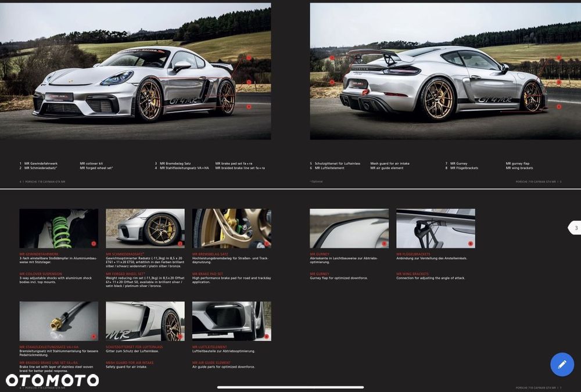Select the braided brake line fitting thumbnail
The height and width of the screenshot is (392, 581).
[59, 321]
